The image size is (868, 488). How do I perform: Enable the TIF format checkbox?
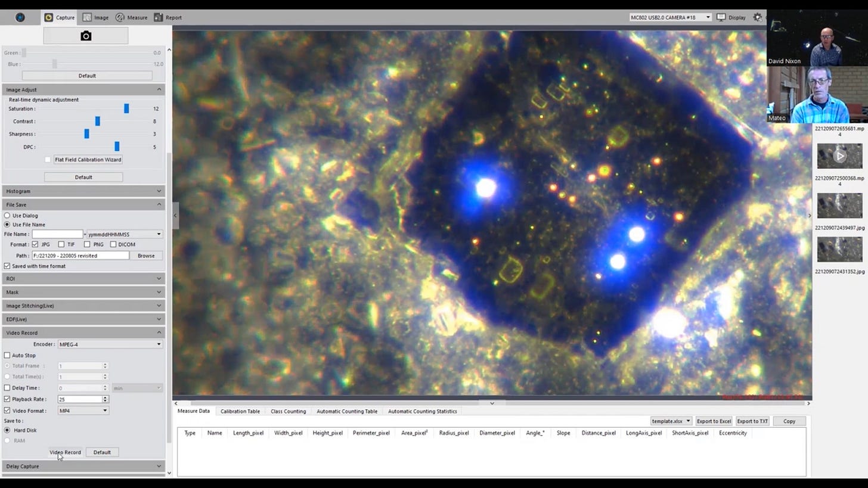[x=61, y=244]
